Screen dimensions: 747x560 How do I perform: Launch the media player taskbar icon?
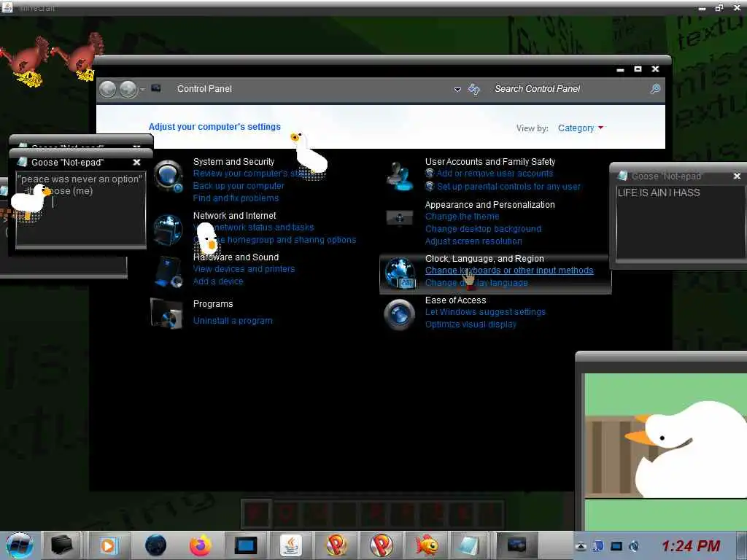pos(108,545)
